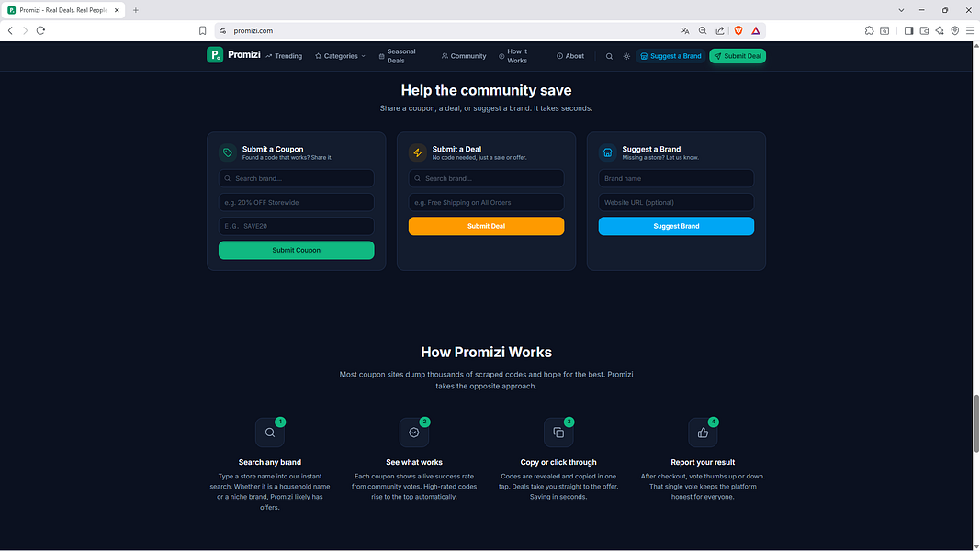Click the Suggest a Brand store icon
This screenshot has height=551, width=980.
[607, 152]
